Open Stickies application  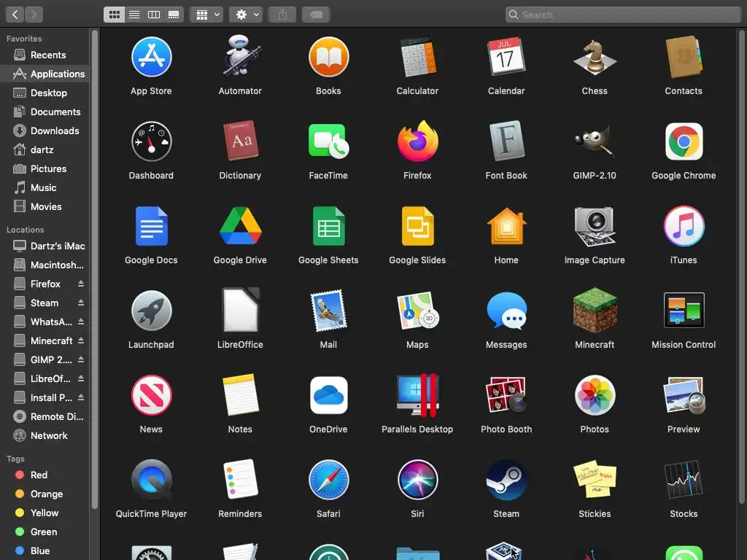point(595,480)
